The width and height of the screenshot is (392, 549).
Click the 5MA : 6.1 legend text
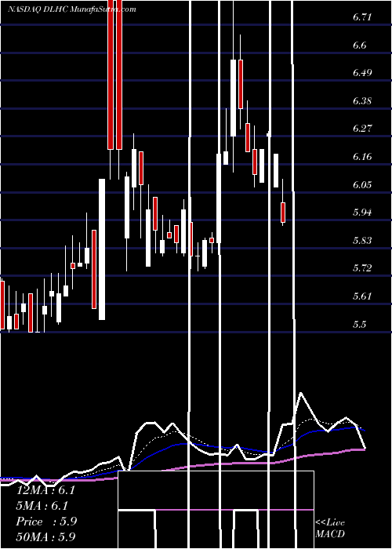pyautogui.click(x=42, y=506)
